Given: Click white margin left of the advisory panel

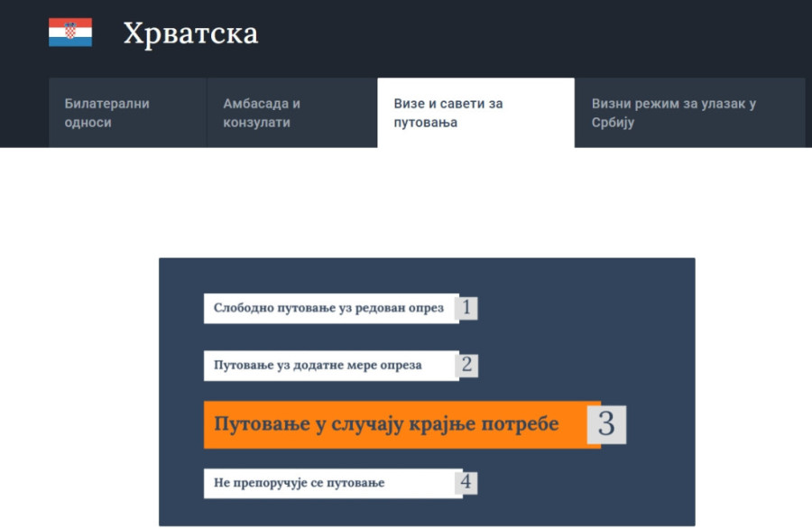Looking at the screenshot, I should coord(81,388).
